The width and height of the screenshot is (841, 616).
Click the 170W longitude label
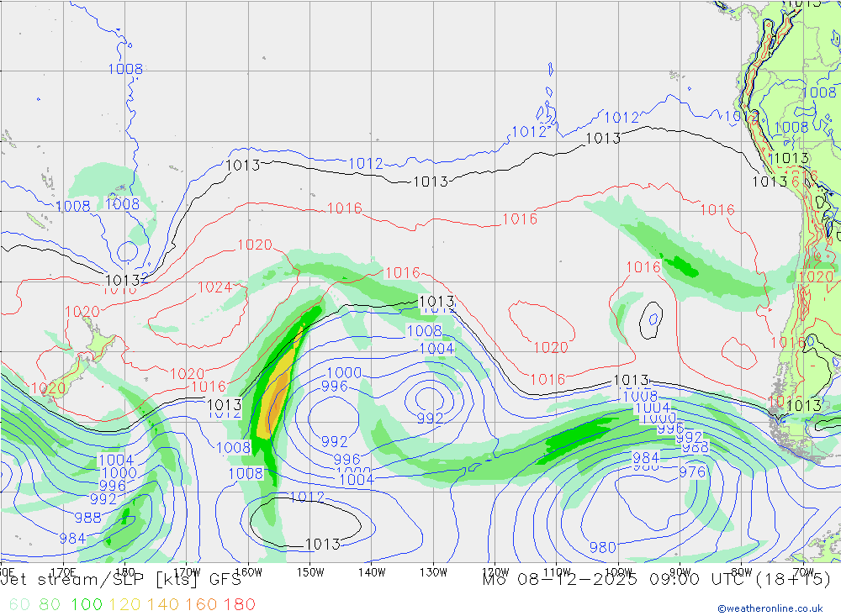(187, 572)
